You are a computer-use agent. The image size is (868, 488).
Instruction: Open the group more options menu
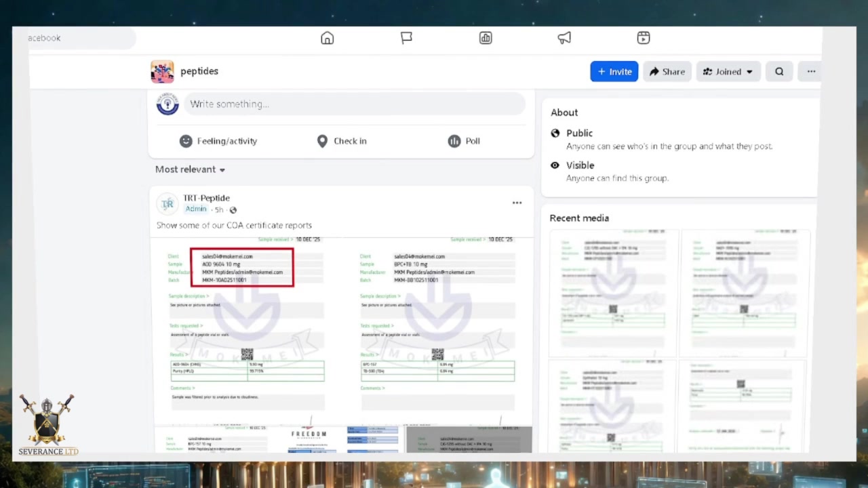[811, 71]
